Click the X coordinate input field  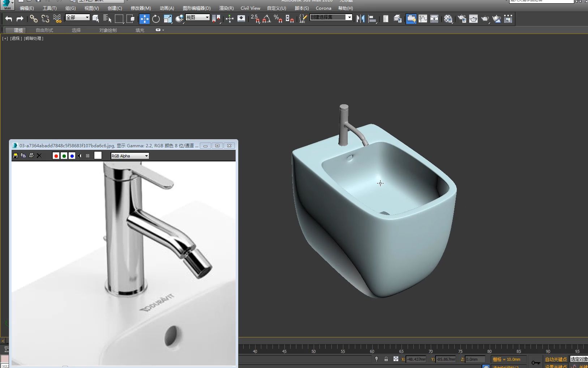pyautogui.click(x=416, y=359)
